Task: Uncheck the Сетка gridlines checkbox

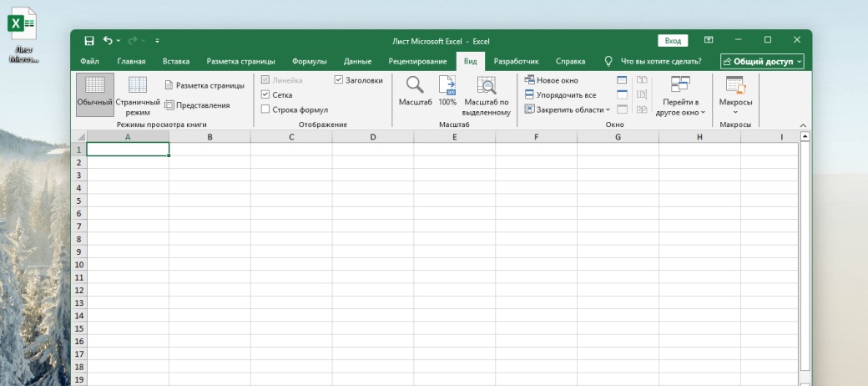Action: 265,95
